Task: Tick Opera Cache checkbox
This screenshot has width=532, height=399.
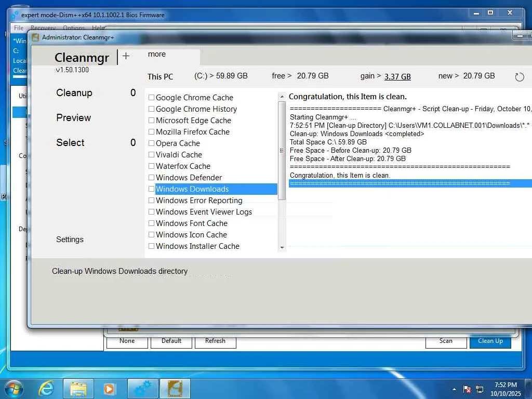Action: [x=151, y=143]
